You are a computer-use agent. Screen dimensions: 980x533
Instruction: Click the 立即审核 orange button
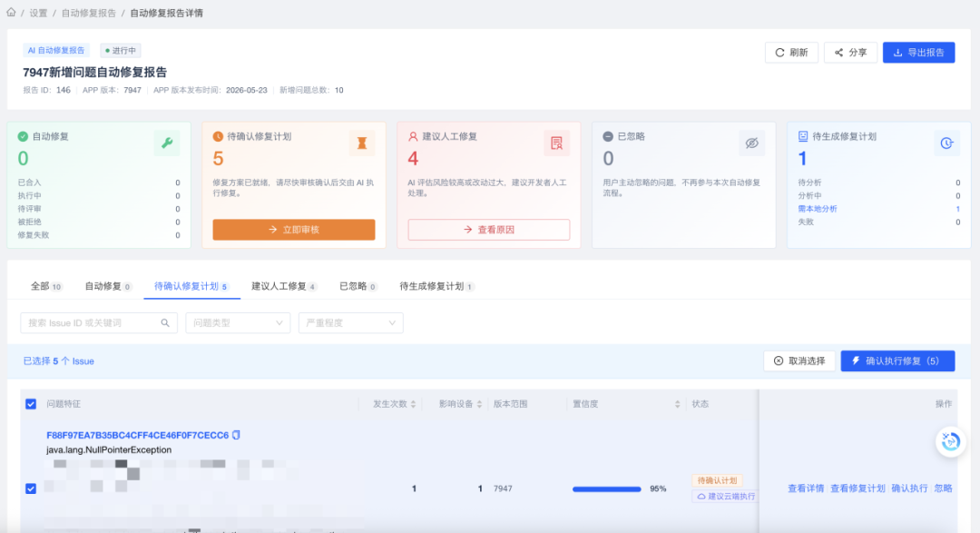[x=294, y=230]
